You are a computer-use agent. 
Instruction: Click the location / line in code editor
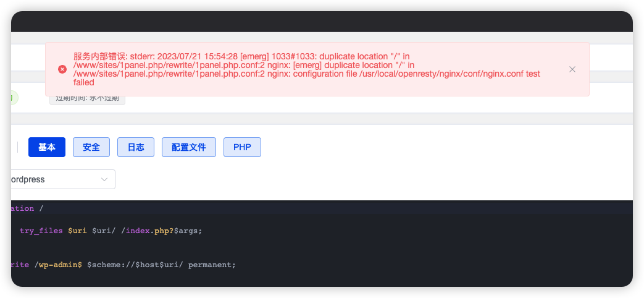25,208
